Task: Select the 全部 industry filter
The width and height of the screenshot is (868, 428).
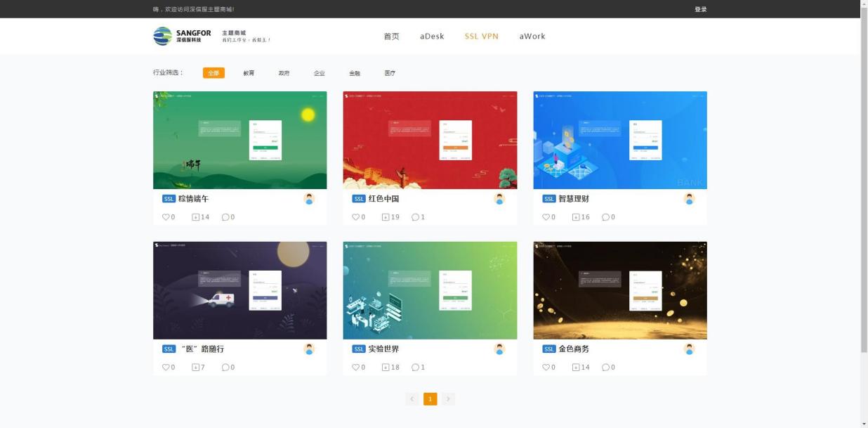Action: pos(213,73)
